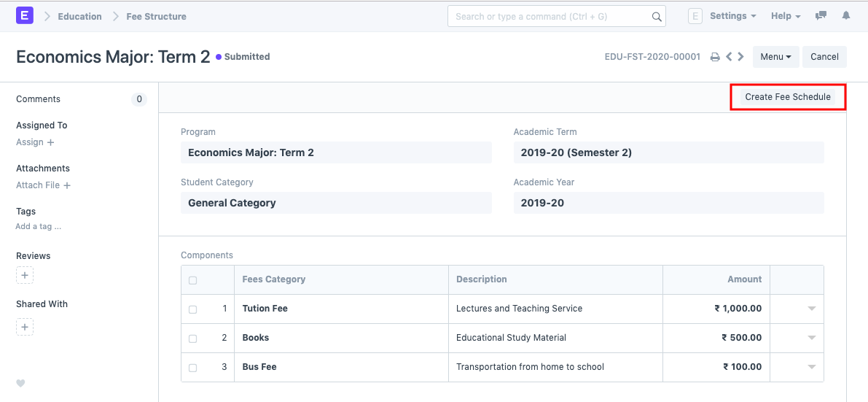The width and height of the screenshot is (868, 402).
Task: Click the ERPNext home logo icon
Action: [25, 15]
